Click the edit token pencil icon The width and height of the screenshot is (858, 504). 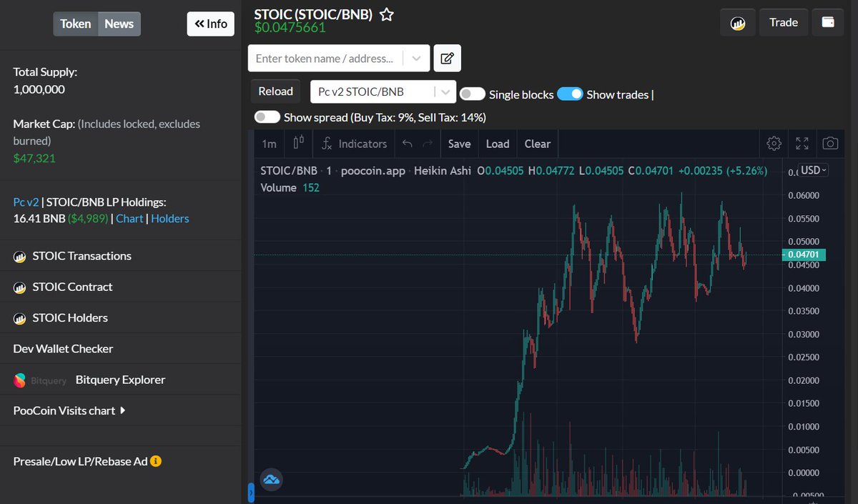(447, 58)
